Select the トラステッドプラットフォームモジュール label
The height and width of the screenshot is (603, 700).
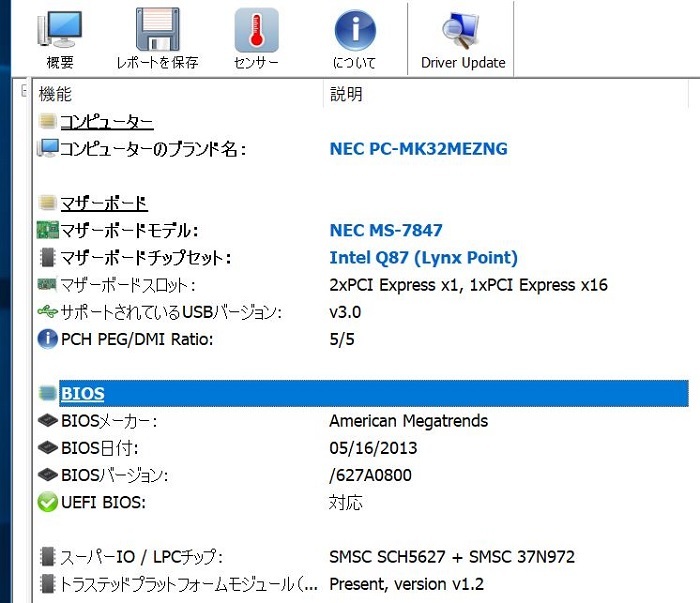[x=188, y=584]
